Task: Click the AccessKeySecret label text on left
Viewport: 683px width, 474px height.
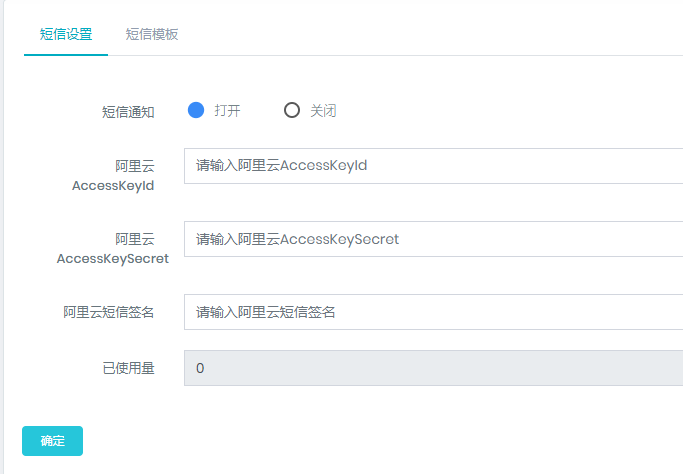Action: 113,258
